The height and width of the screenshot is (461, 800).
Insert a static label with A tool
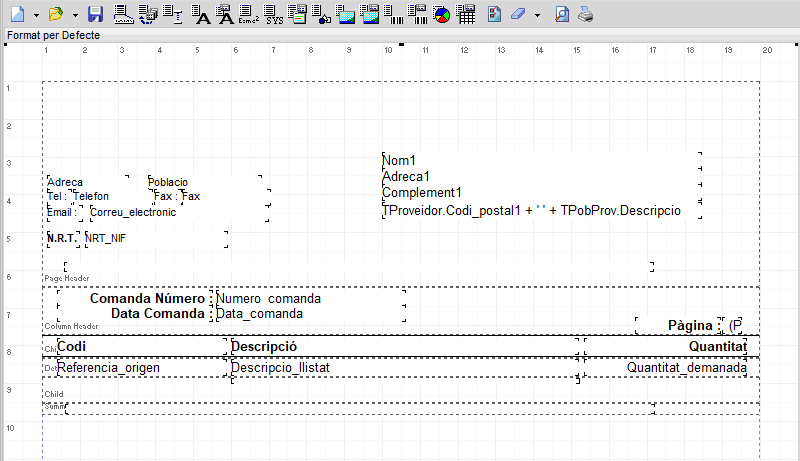click(201, 14)
